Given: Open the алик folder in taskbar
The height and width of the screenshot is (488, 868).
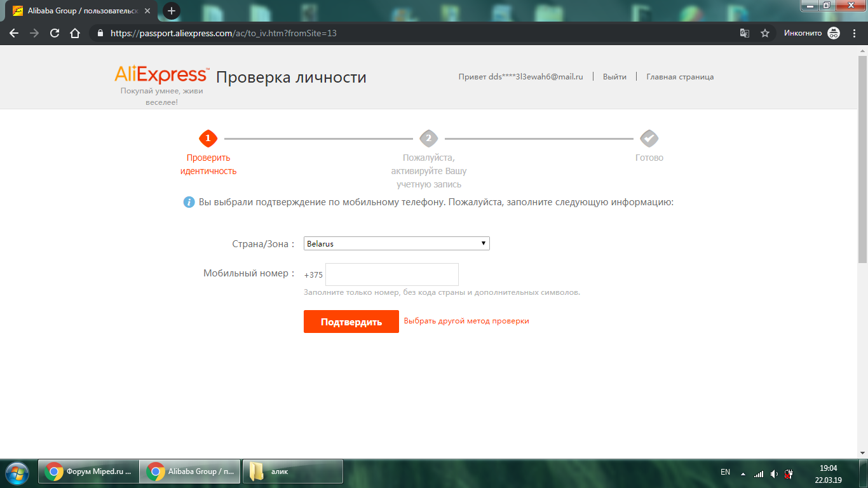Looking at the screenshot, I should (293, 472).
